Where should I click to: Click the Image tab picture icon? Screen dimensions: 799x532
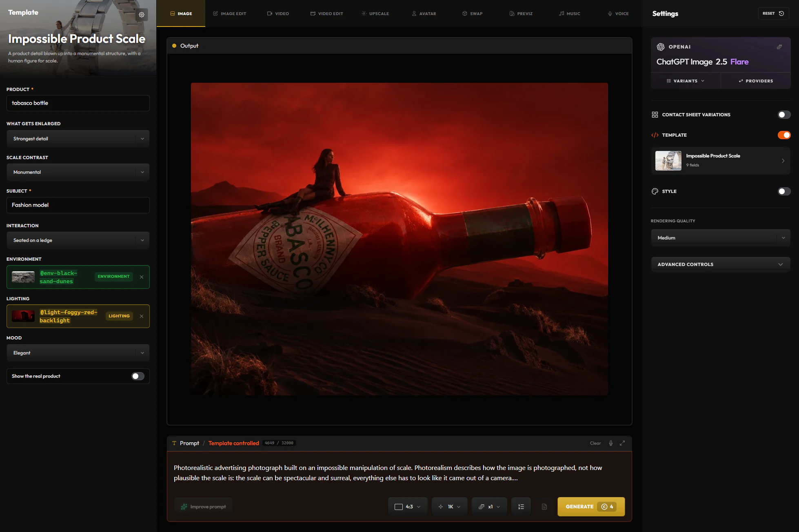click(173, 13)
